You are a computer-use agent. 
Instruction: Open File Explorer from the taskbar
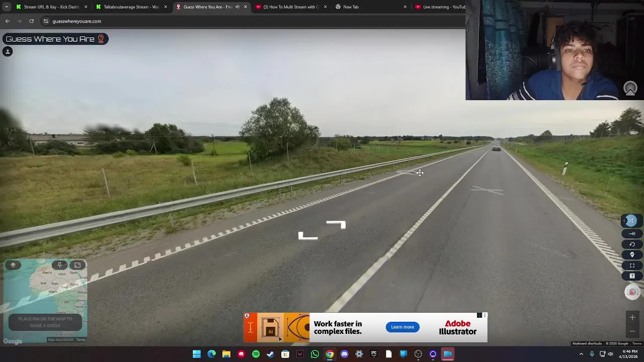(226, 354)
